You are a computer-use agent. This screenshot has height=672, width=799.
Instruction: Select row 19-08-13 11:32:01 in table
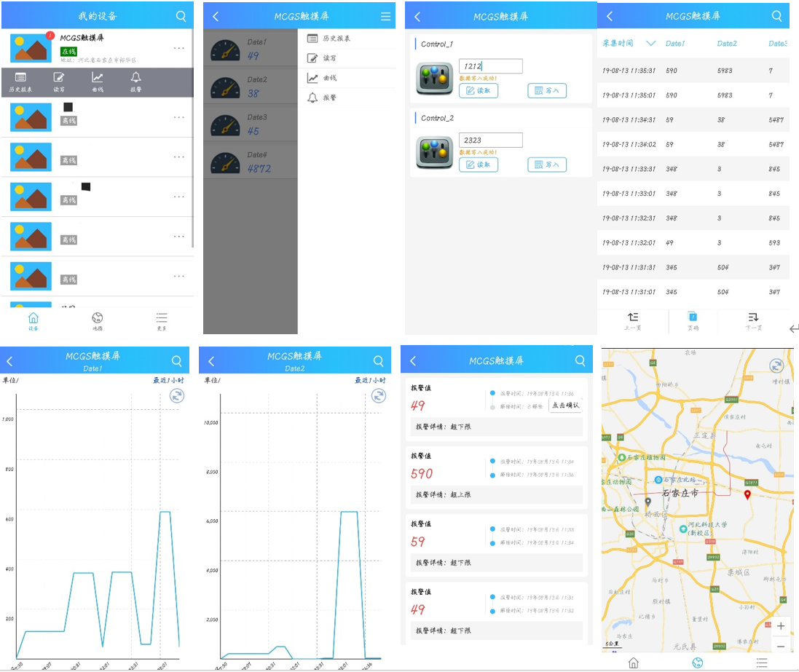tap(693, 243)
